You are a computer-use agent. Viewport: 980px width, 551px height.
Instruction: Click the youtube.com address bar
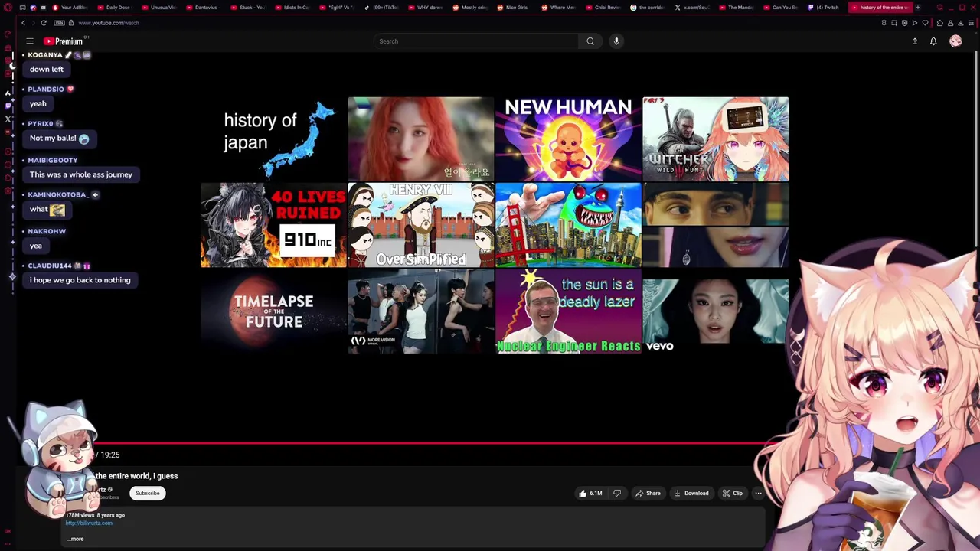[109, 23]
